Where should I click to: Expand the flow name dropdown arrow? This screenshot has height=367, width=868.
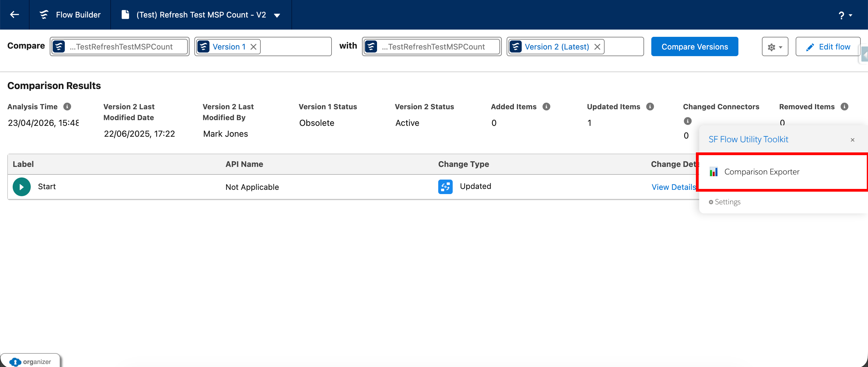point(277,15)
